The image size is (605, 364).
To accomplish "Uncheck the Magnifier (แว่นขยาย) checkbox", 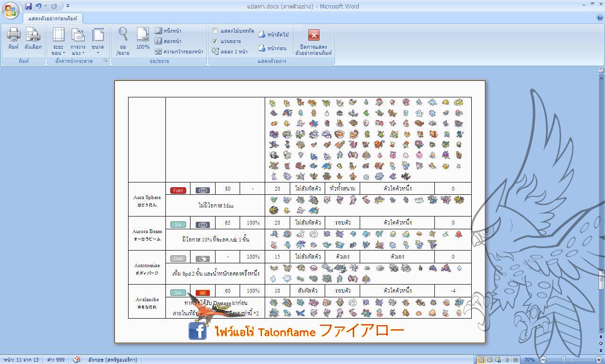I will (215, 41).
